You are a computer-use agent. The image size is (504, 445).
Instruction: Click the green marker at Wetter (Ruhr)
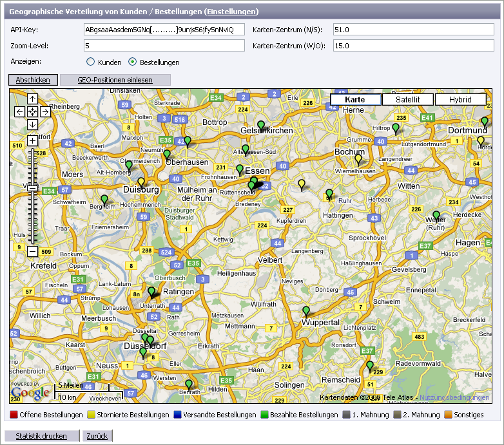tap(436, 216)
